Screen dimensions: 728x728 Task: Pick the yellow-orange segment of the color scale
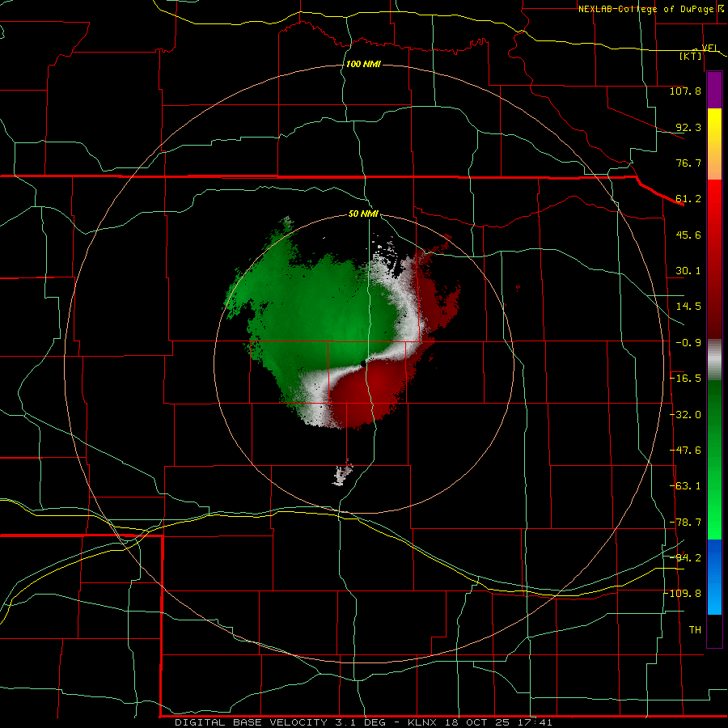click(714, 144)
